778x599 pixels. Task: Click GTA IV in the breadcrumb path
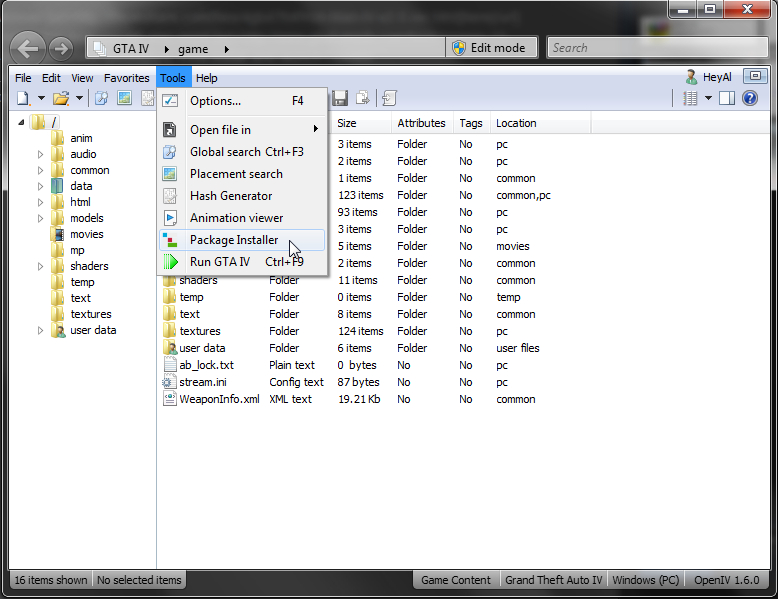coord(130,49)
